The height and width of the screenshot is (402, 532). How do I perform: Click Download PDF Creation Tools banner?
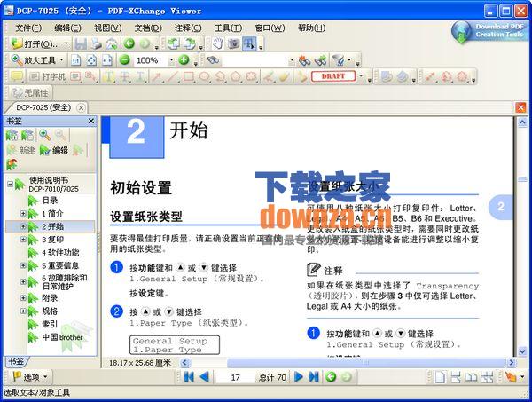(489, 32)
